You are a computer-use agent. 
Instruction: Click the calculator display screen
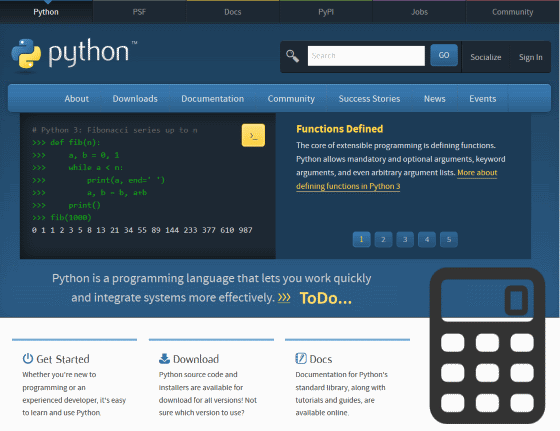click(488, 300)
